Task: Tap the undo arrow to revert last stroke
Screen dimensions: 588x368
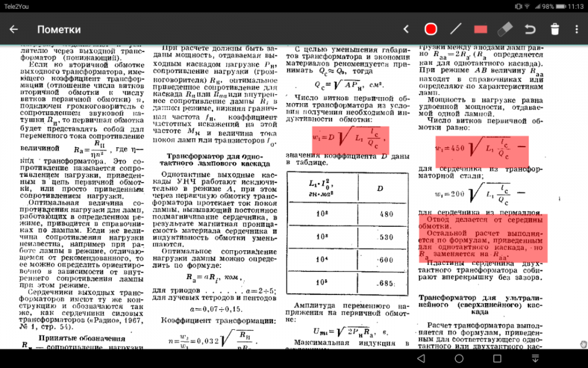Action: point(529,28)
